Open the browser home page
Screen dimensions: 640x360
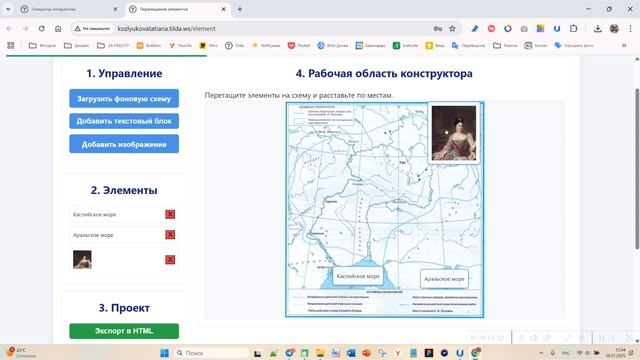coord(58,29)
